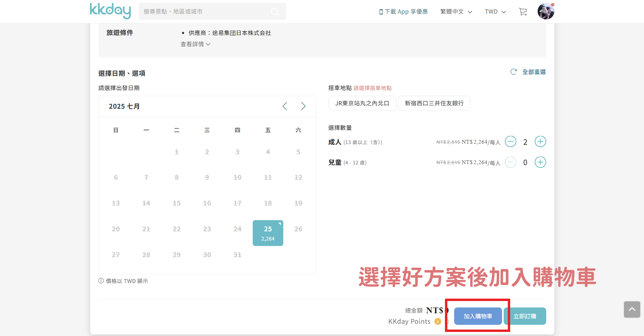Click the 立即訂購 button
Viewport: 644px width, 336px height.
[x=525, y=316]
